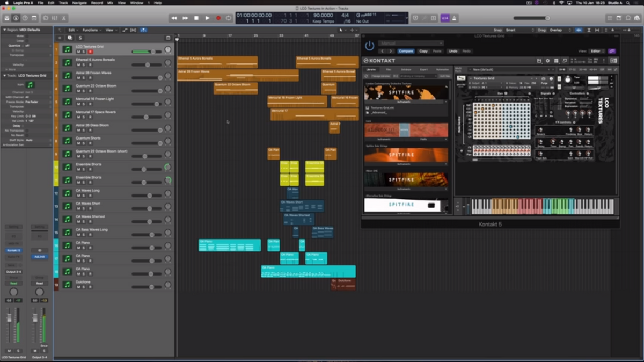Click the Kontakt plugin power button
The image size is (644, 362).
[369, 46]
